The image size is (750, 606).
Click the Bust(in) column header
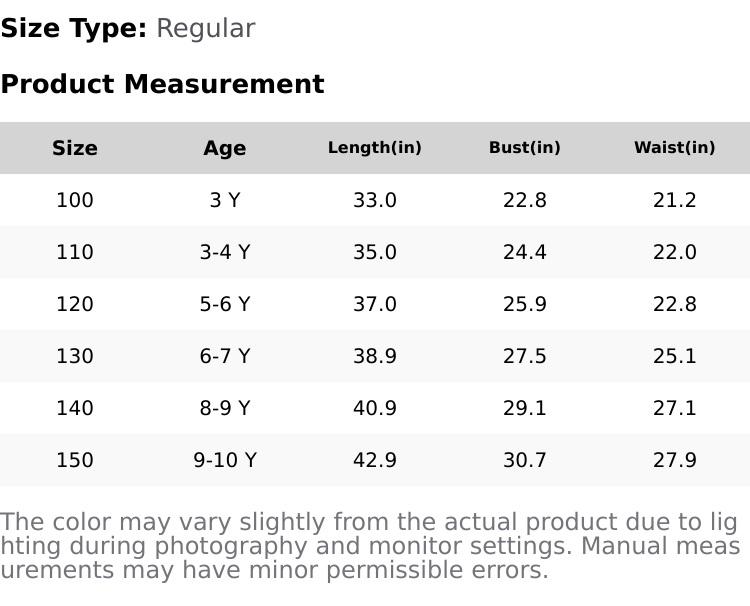[525, 148]
